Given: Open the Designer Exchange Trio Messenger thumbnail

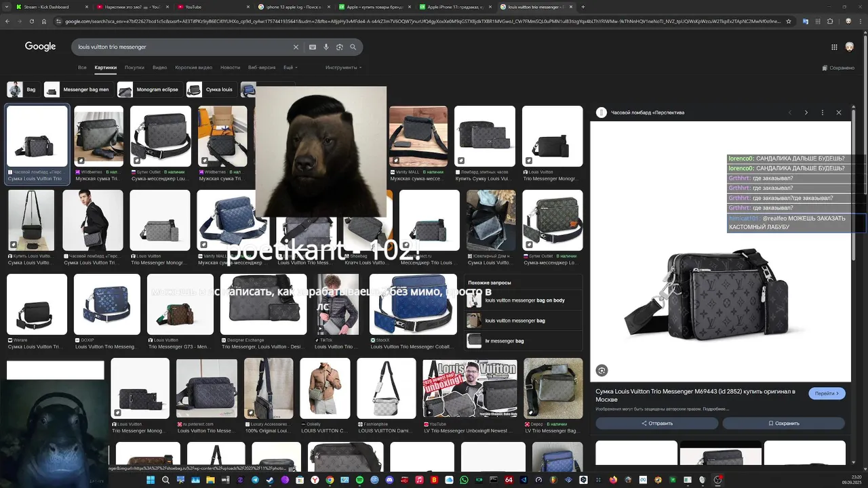Looking at the screenshot, I should click(263, 304).
